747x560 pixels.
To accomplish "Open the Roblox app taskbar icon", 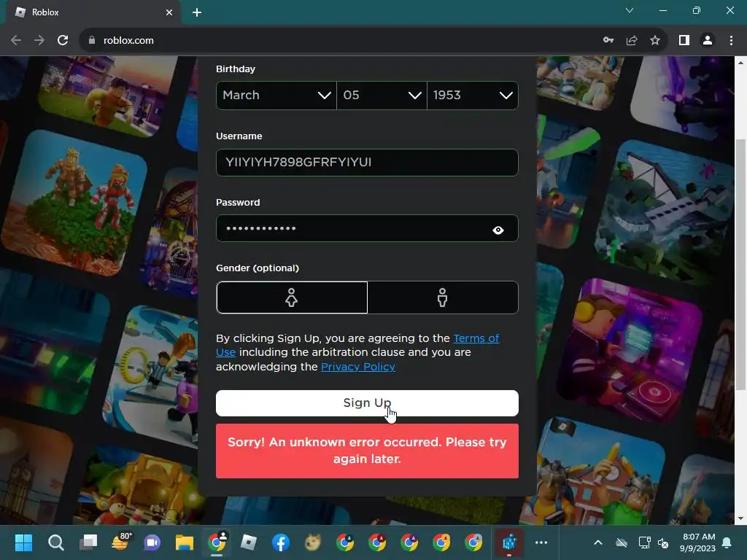I will coord(249,542).
